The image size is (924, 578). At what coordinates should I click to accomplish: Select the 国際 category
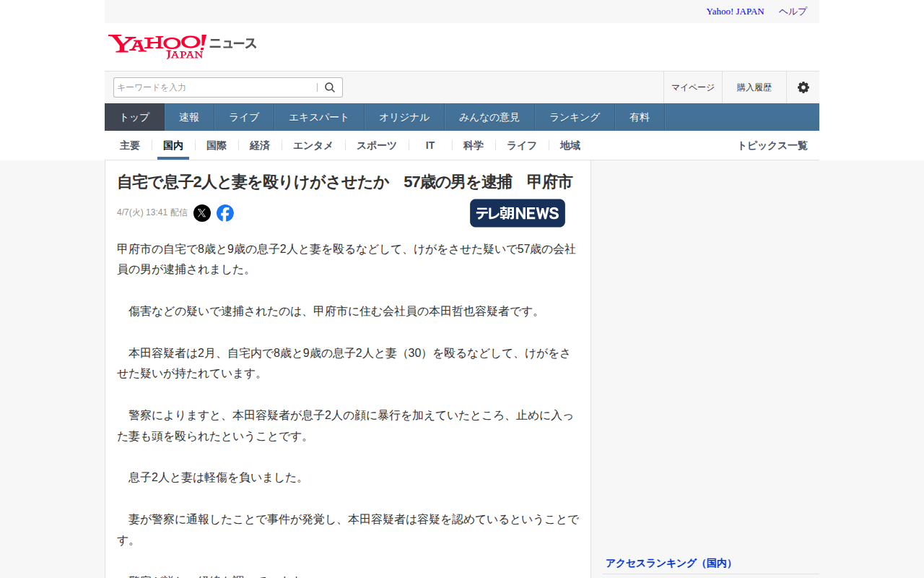[x=217, y=145]
